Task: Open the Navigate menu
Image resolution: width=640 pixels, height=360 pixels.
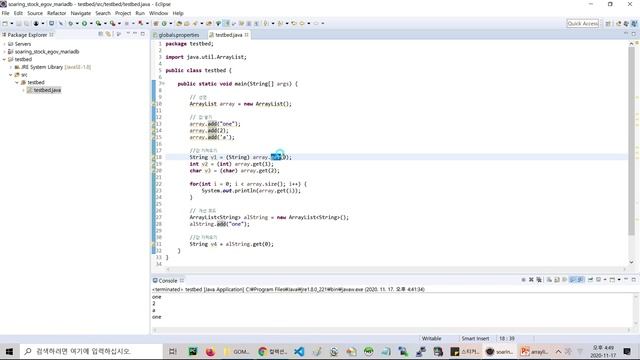Action: coord(81,13)
